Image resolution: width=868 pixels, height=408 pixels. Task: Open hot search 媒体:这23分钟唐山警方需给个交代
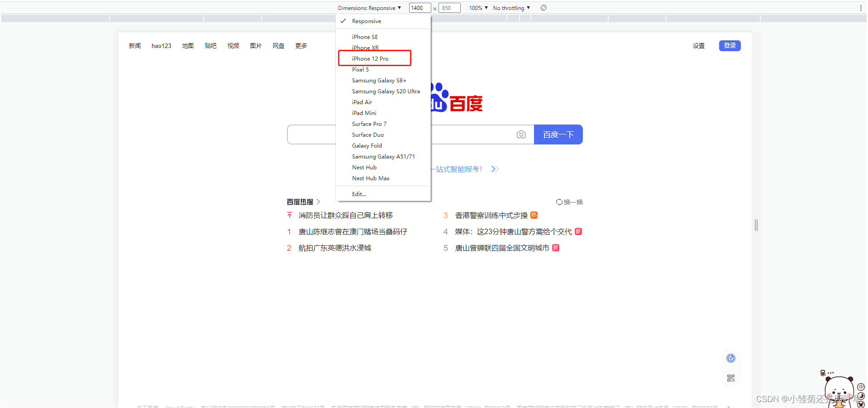[x=513, y=231]
